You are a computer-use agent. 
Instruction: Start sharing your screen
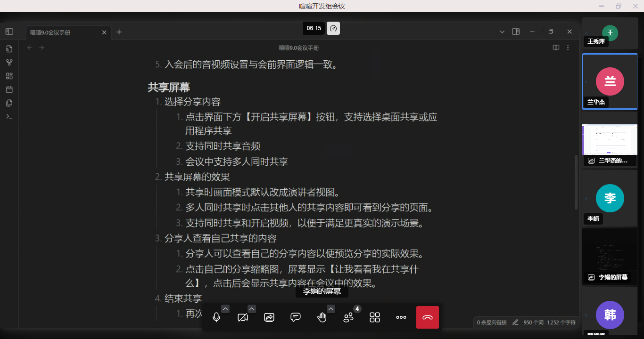(x=269, y=317)
